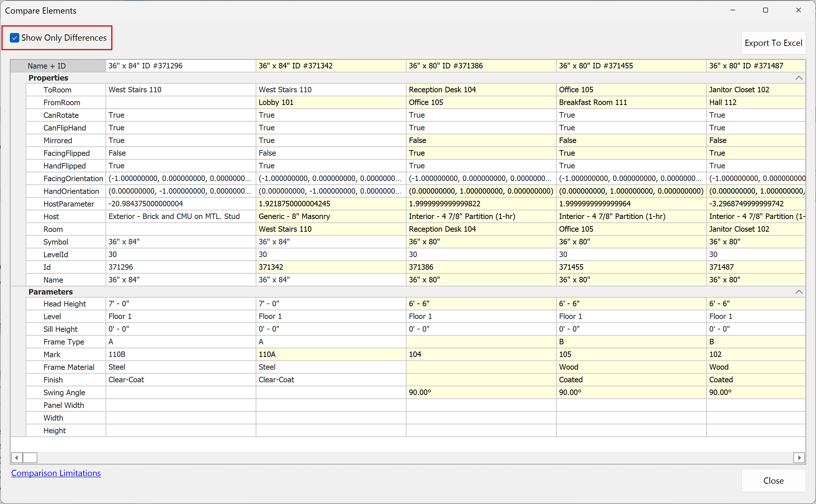816x504 pixels.
Task: Click the CanFlipHand row label
Action: tap(66, 128)
